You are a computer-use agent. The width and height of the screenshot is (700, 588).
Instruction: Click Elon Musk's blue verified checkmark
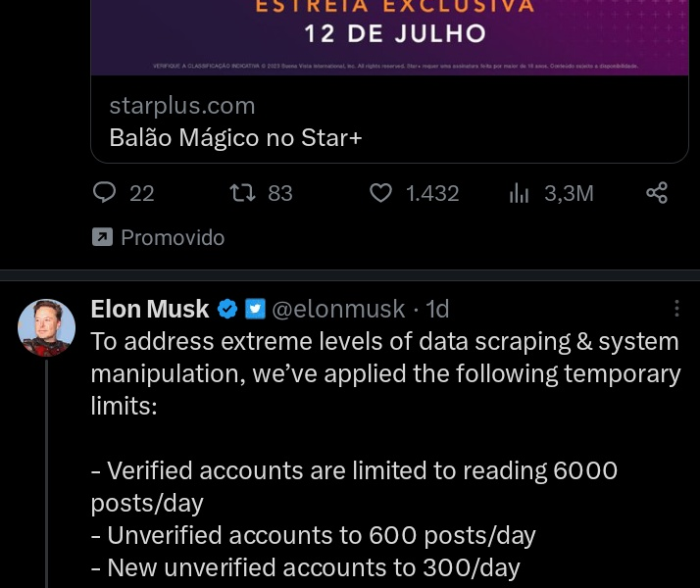pyautogui.click(x=227, y=310)
